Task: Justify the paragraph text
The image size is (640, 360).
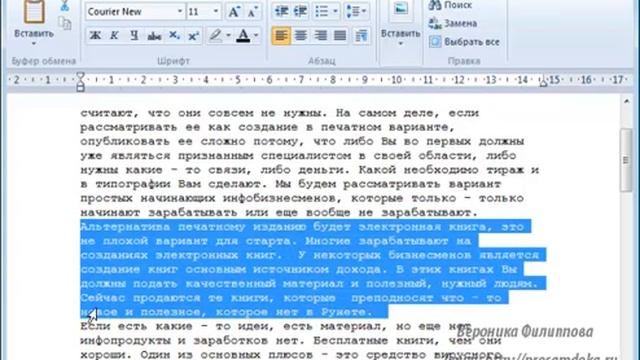Action: coord(340,36)
